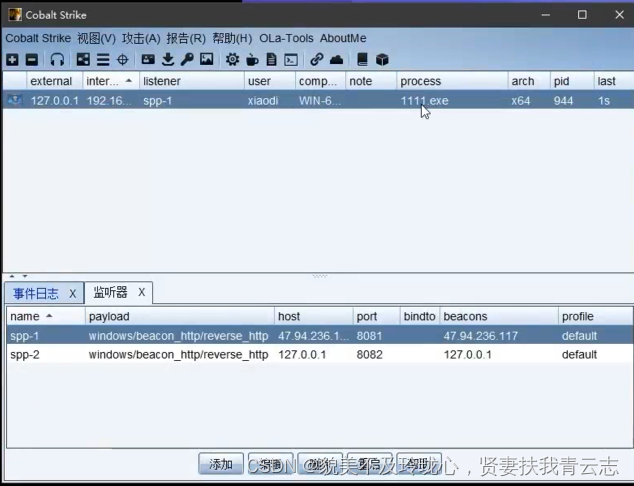Click the coffee cup icon
The height and width of the screenshot is (486, 634).
pos(252,60)
